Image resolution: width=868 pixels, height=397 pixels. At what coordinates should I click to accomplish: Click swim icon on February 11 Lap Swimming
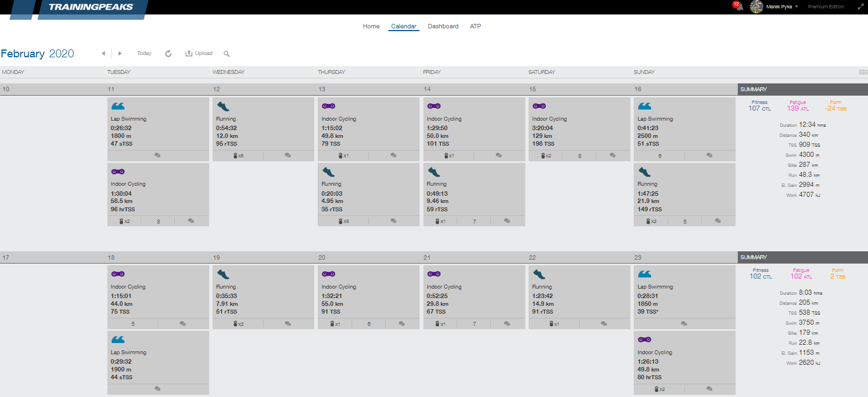(x=118, y=106)
